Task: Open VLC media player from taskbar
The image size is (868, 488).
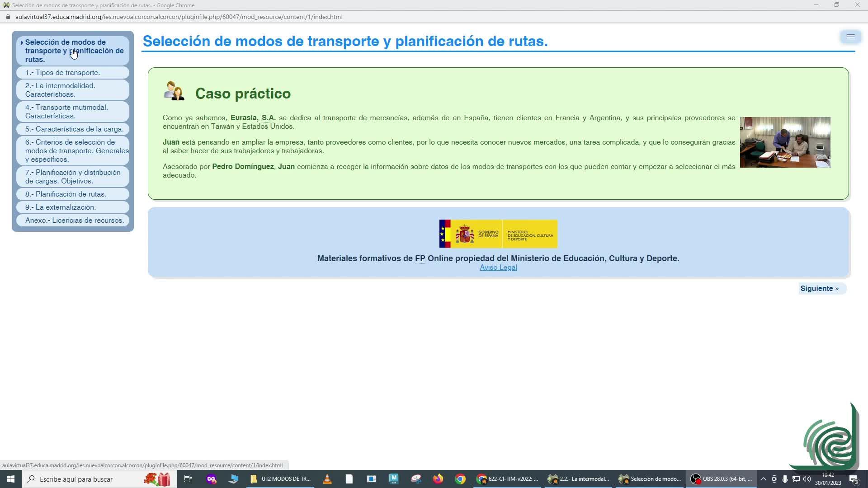Action: click(x=327, y=479)
